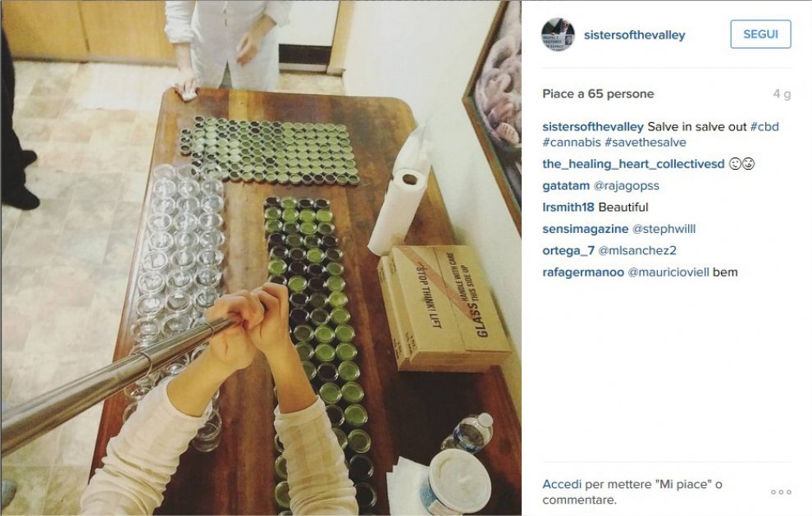
Task: Open sistersofthevalley username in header
Action: click(634, 34)
